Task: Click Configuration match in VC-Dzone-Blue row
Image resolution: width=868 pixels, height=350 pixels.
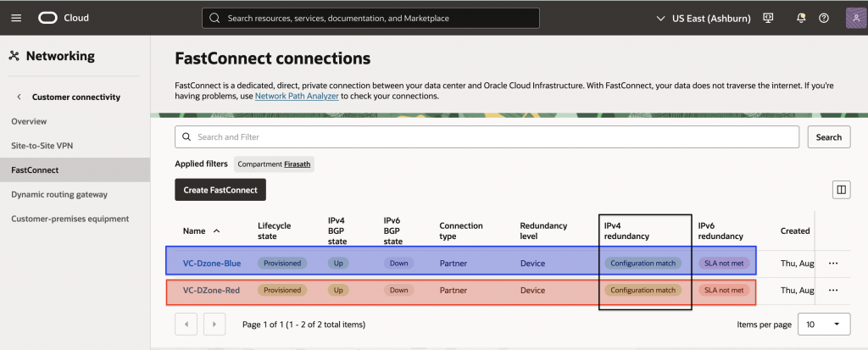Action: coord(643,264)
